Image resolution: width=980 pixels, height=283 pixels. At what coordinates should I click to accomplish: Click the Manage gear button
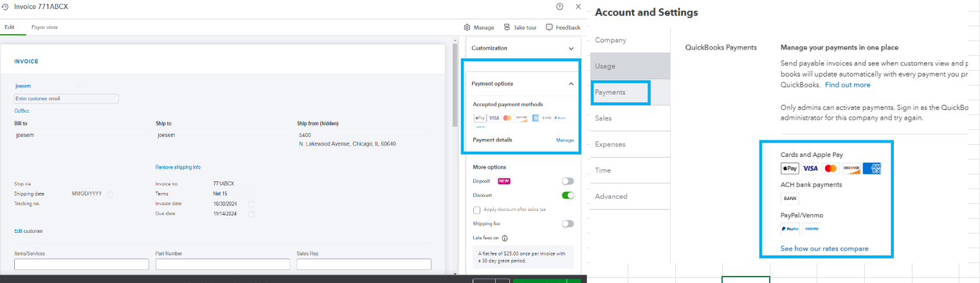pos(479,28)
